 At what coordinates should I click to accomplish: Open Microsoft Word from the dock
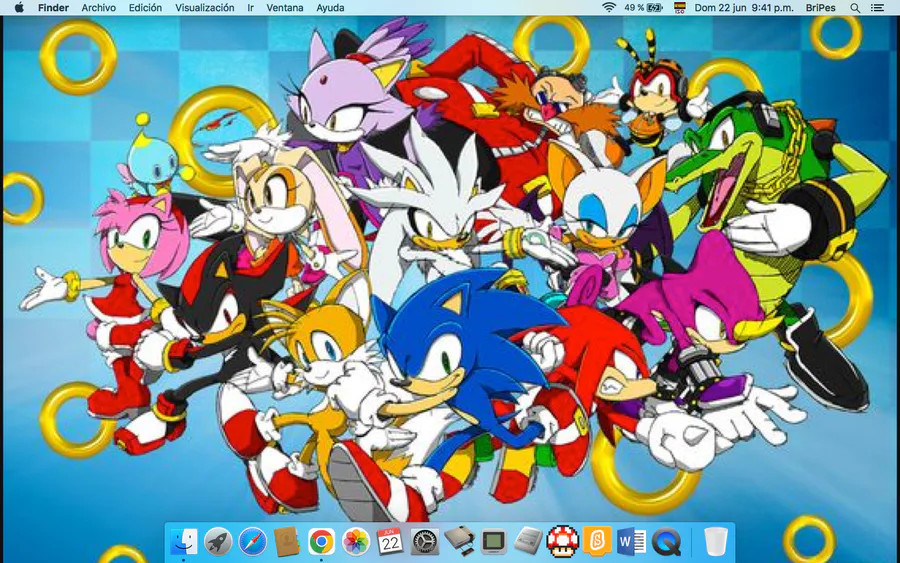click(631, 541)
